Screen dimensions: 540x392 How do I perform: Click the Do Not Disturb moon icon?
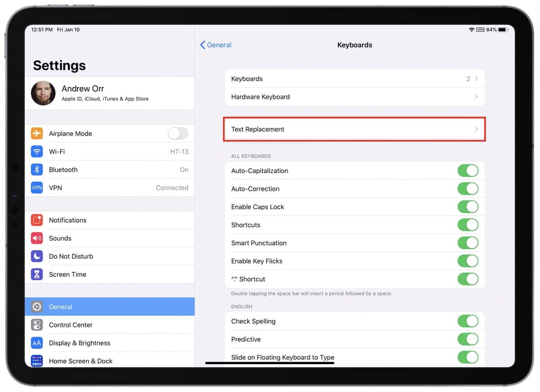point(36,256)
